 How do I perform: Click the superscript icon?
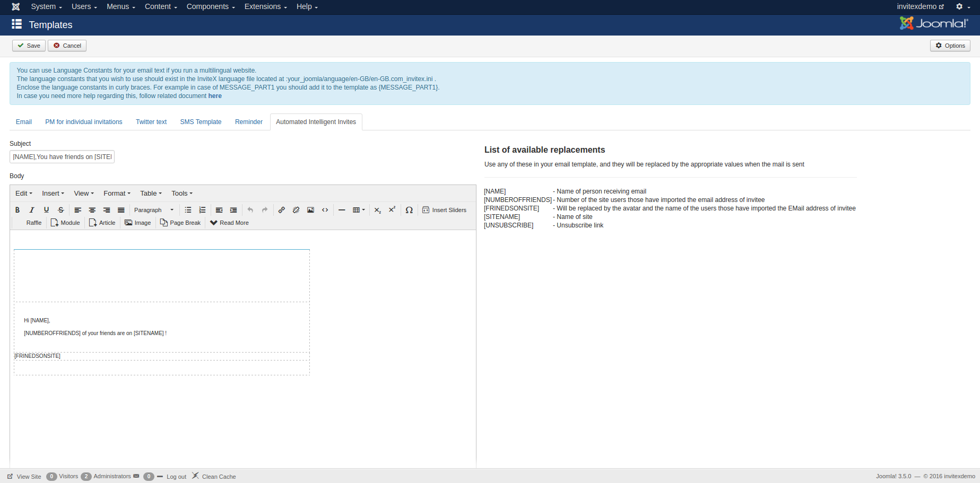pyautogui.click(x=392, y=210)
